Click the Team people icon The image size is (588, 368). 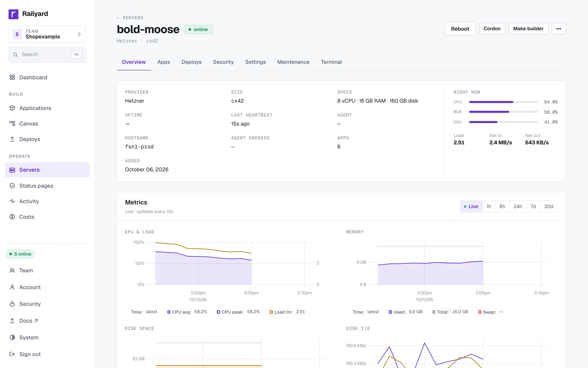pyautogui.click(x=12, y=270)
